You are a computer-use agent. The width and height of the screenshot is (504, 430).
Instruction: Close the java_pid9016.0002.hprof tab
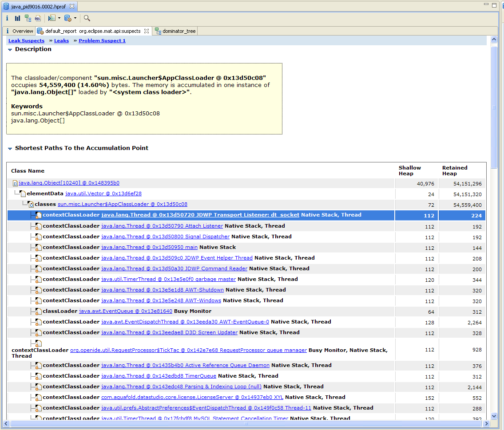click(72, 6)
